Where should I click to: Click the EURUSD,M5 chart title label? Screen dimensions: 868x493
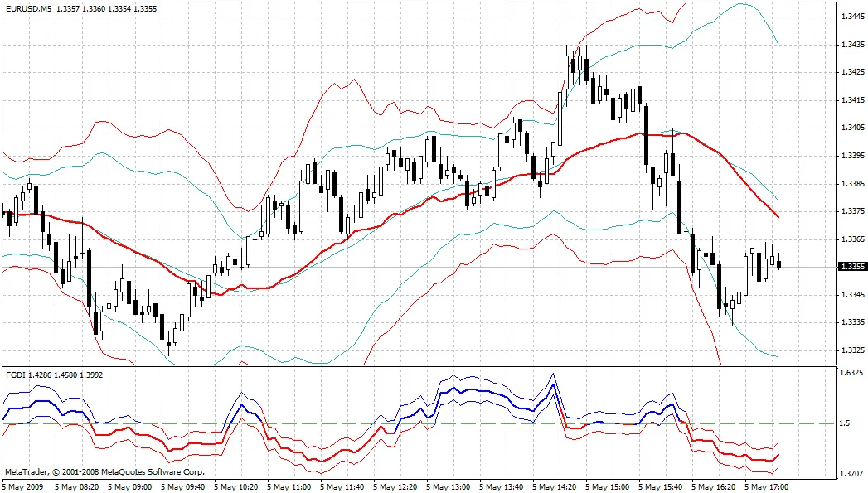(x=28, y=8)
